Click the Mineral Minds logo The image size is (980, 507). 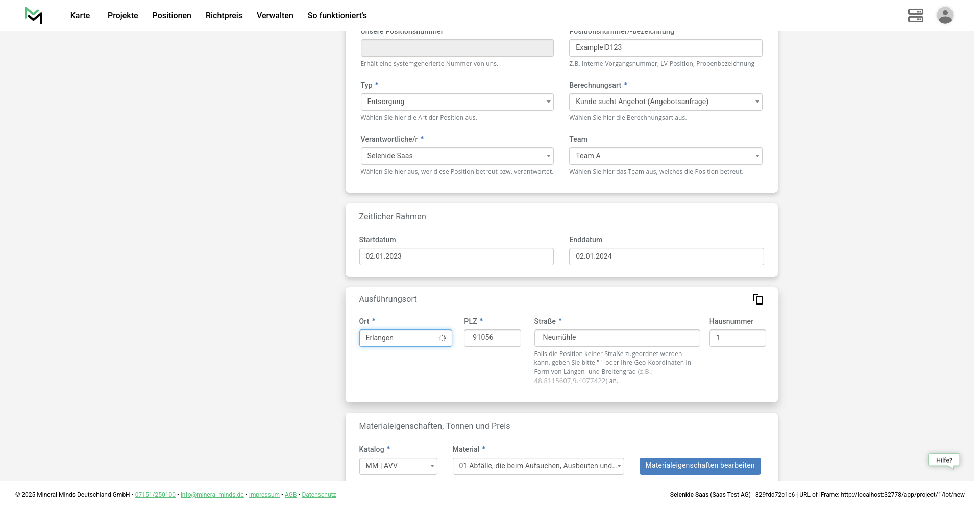coord(33,15)
